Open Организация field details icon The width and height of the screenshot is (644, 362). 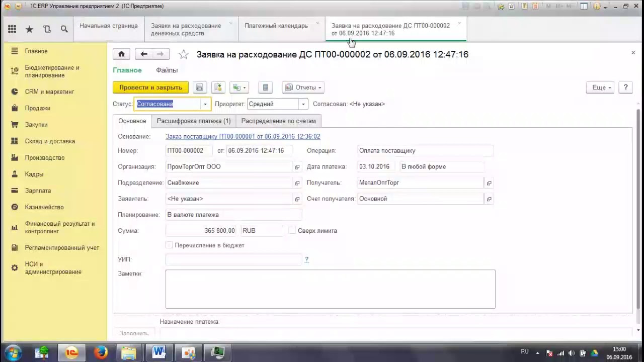(297, 167)
